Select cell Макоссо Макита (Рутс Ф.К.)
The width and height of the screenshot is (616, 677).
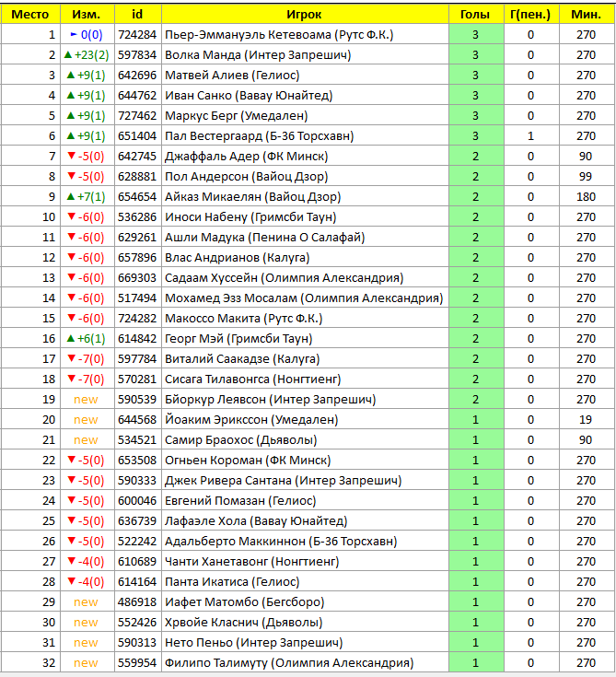coord(305,319)
